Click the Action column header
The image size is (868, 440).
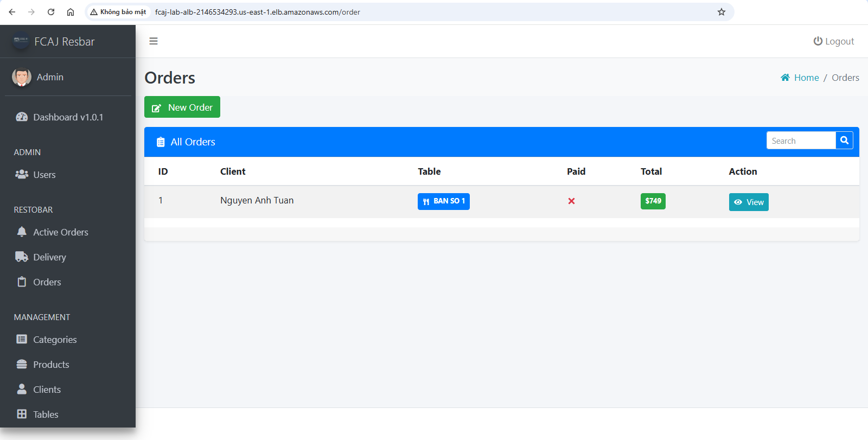pyautogui.click(x=743, y=171)
